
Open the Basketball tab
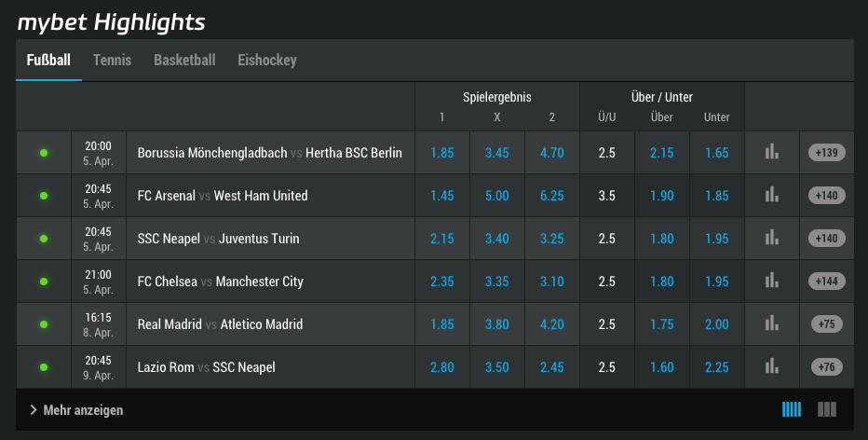(x=185, y=60)
